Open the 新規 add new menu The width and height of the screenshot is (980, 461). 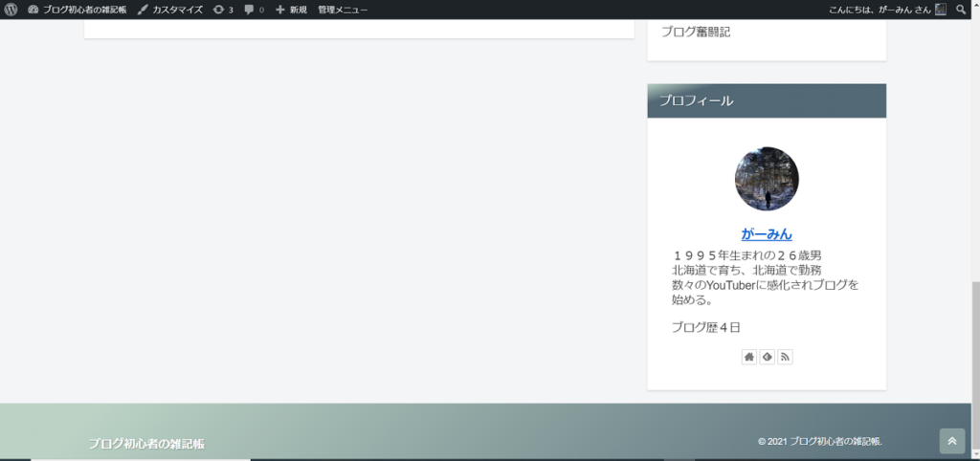pos(291,10)
